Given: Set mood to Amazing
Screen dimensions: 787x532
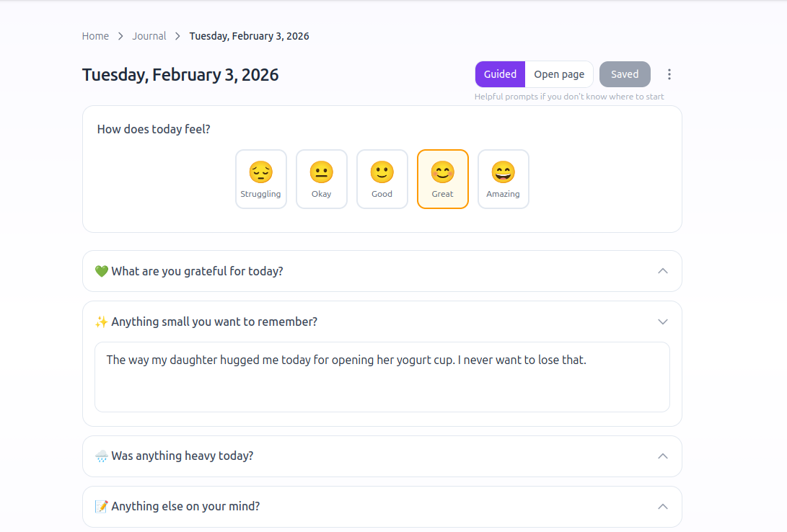Looking at the screenshot, I should [x=504, y=179].
